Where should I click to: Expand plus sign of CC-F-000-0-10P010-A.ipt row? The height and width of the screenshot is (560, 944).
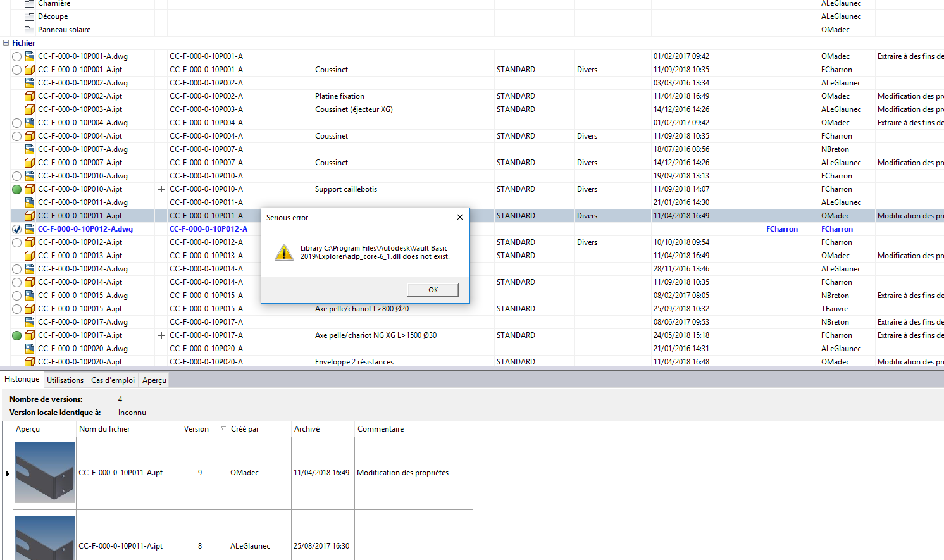[x=161, y=189]
